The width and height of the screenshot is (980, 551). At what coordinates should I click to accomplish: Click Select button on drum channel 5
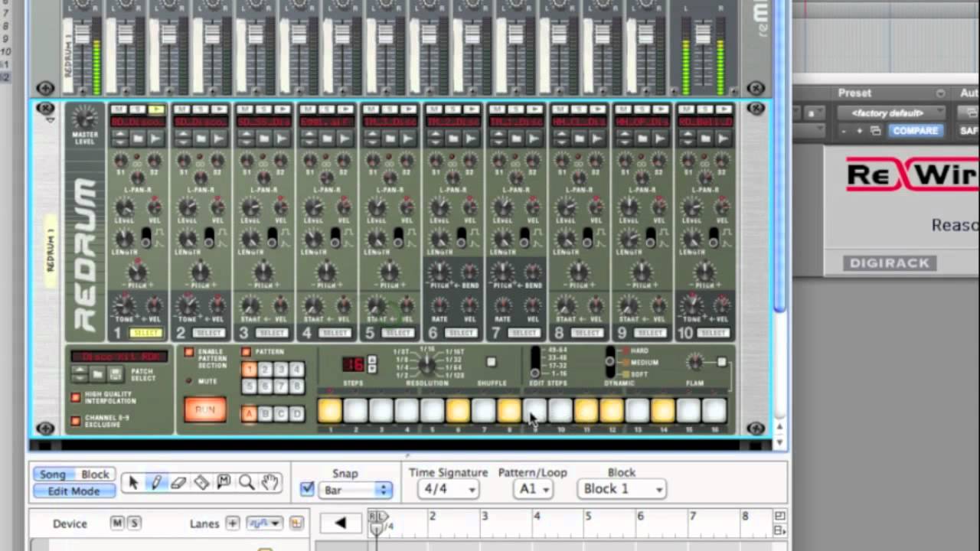coord(397,334)
